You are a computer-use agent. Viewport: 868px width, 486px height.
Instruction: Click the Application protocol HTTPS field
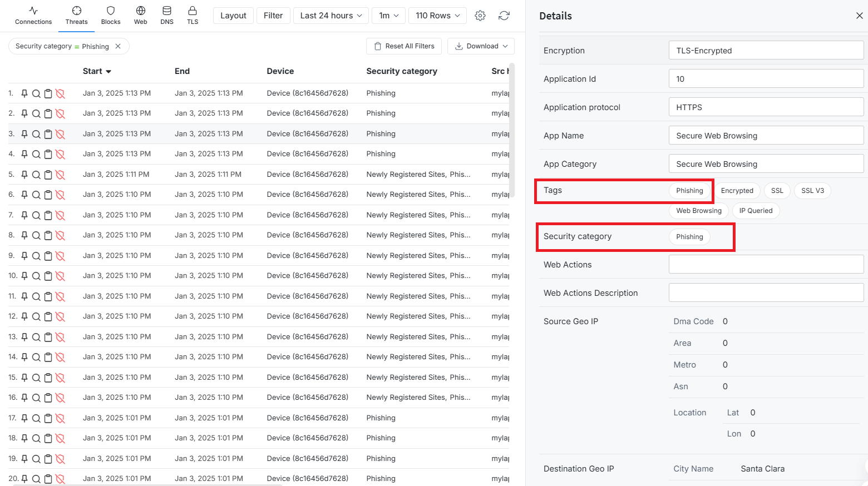(766, 107)
